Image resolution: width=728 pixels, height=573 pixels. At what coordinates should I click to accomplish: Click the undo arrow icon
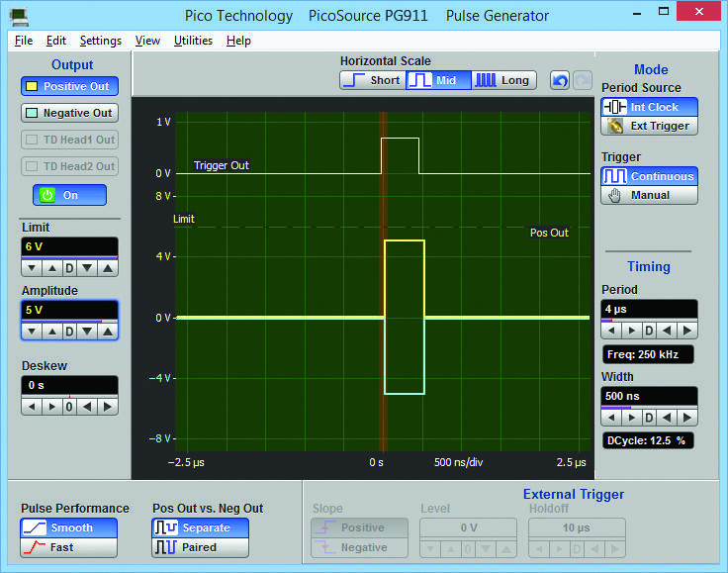click(560, 80)
